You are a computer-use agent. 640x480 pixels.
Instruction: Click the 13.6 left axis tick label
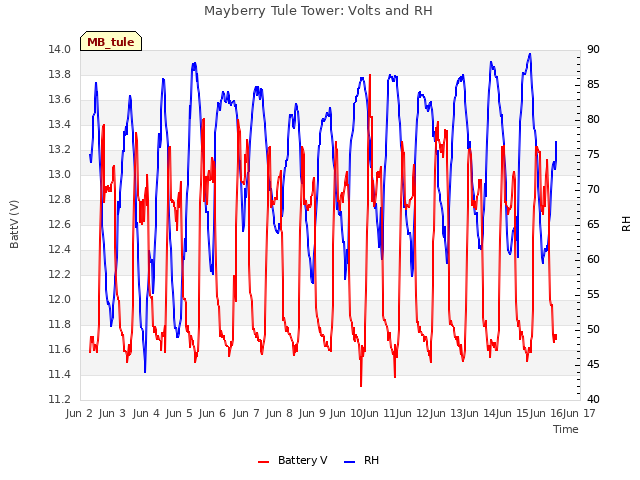pyautogui.click(x=60, y=100)
